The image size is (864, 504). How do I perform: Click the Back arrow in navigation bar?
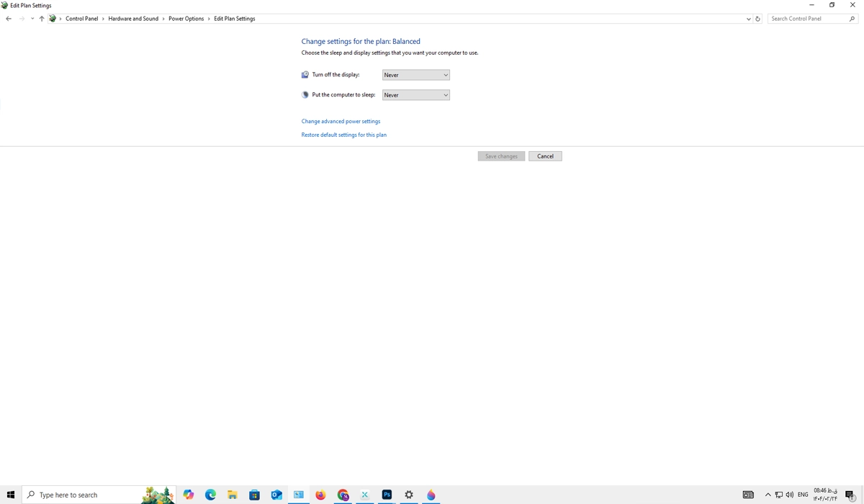click(9, 19)
